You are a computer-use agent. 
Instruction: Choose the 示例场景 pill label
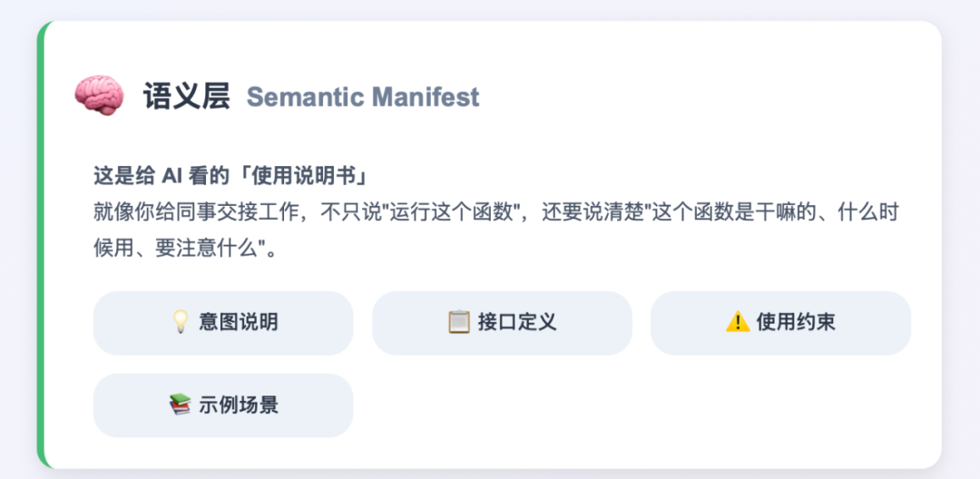[239, 405]
